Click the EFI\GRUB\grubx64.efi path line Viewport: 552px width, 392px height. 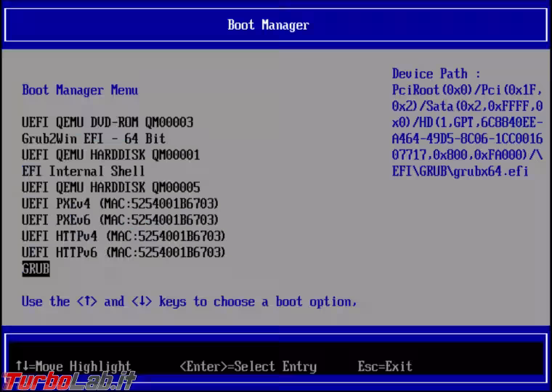click(460, 171)
